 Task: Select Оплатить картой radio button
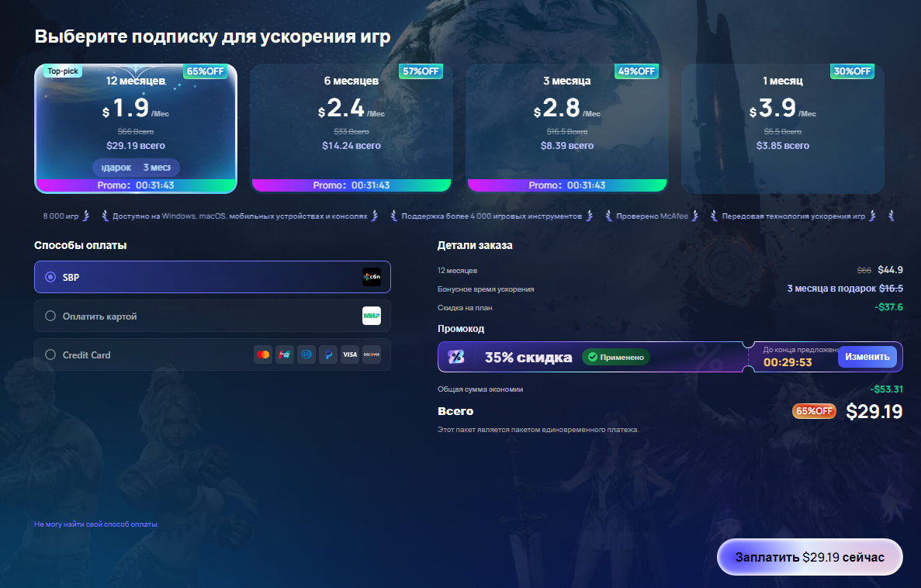(x=50, y=316)
